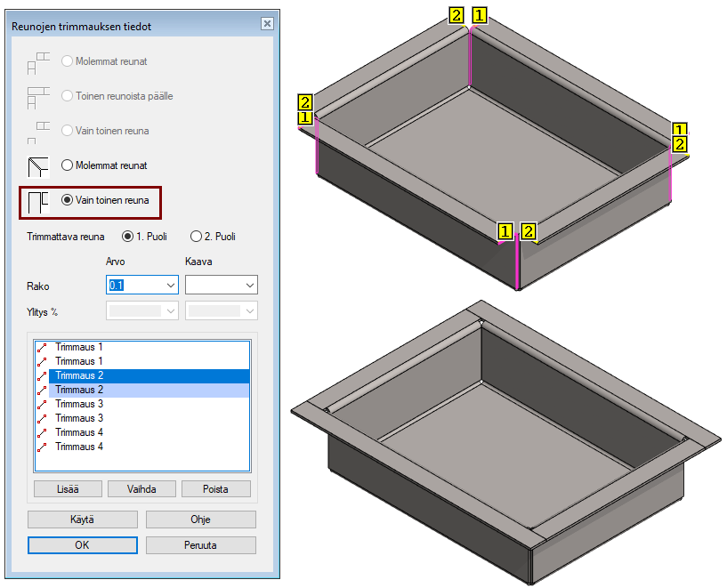Click the Lisää button
This screenshot has width=727, height=588.
point(68,489)
